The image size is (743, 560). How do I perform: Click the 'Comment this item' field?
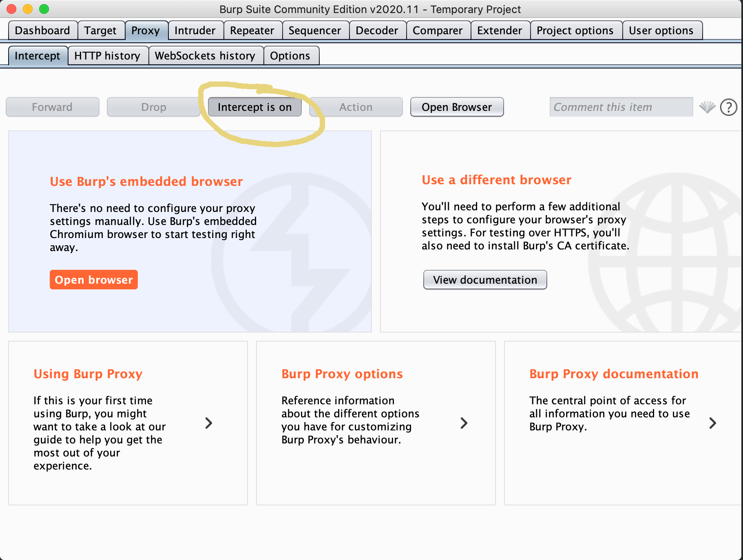(621, 107)
